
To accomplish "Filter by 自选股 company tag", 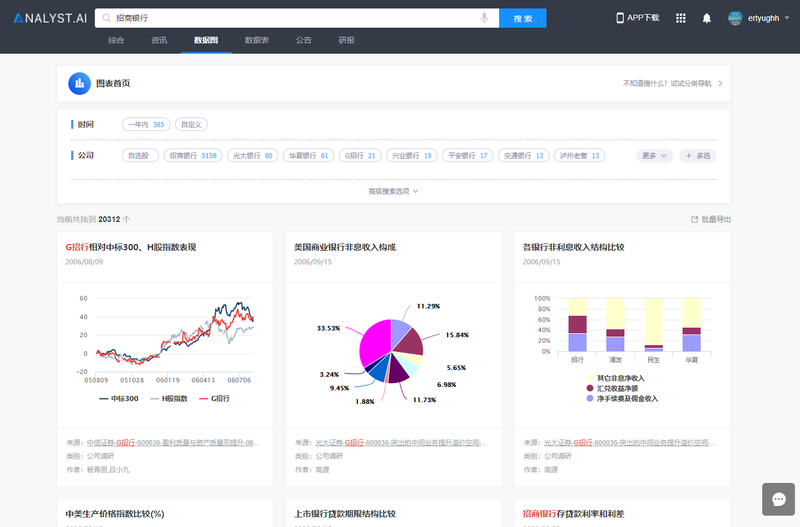I will pos(140,156).
